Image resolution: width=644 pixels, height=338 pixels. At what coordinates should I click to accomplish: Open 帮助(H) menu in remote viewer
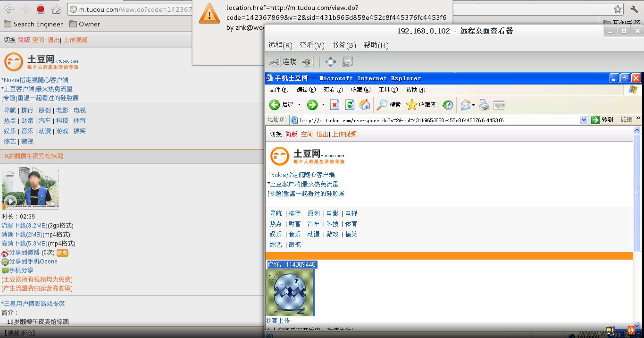376,45
